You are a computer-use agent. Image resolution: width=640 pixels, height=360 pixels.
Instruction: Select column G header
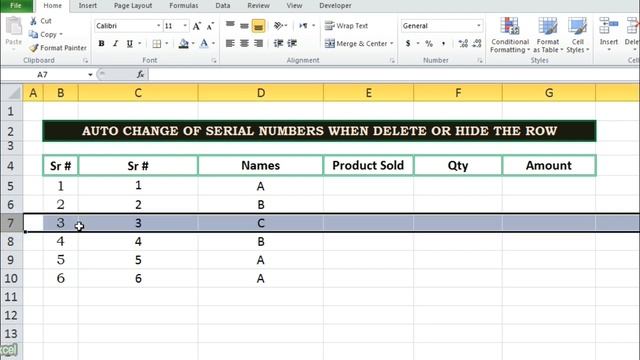coord(549,93)
